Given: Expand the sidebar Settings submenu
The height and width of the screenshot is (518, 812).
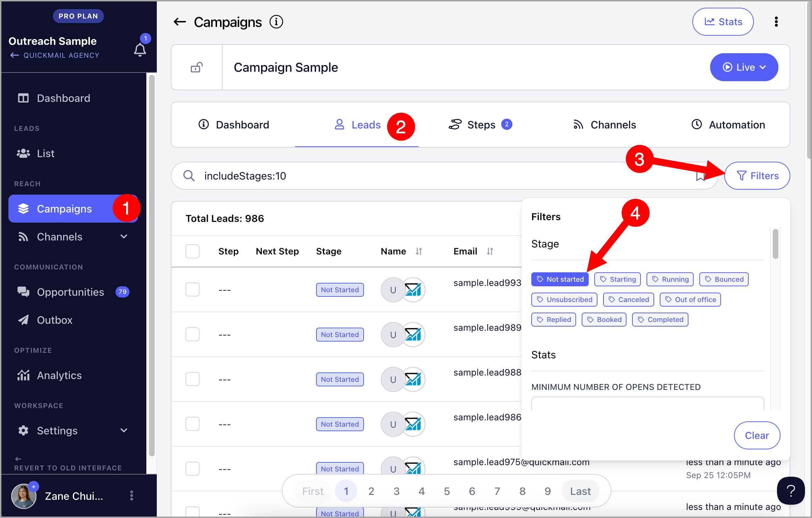Looking at the screenshot, I should (124, 430).
